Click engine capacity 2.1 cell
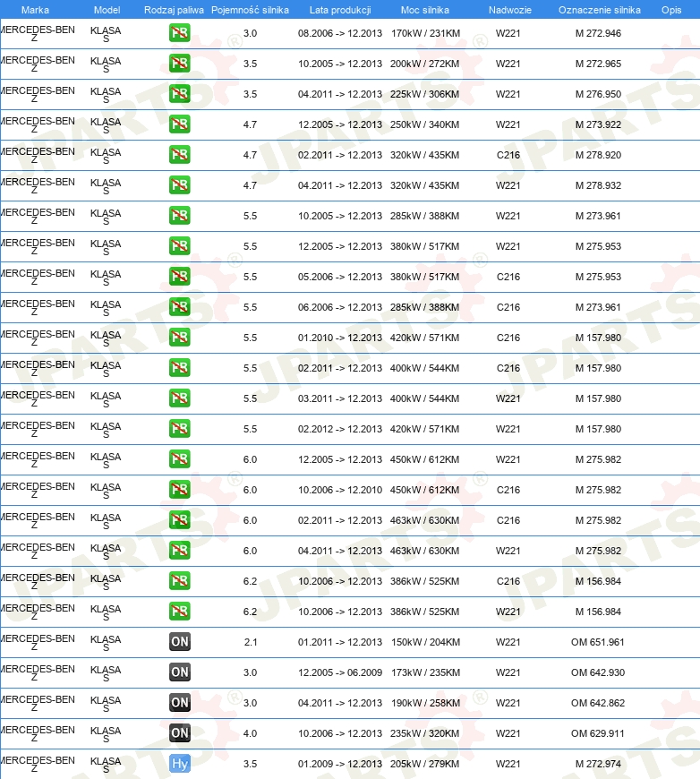 (251, 642)
